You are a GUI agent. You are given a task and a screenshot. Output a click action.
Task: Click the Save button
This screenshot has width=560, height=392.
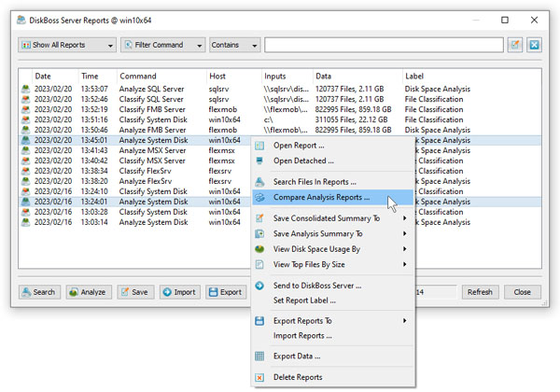(x=135, y=292)
